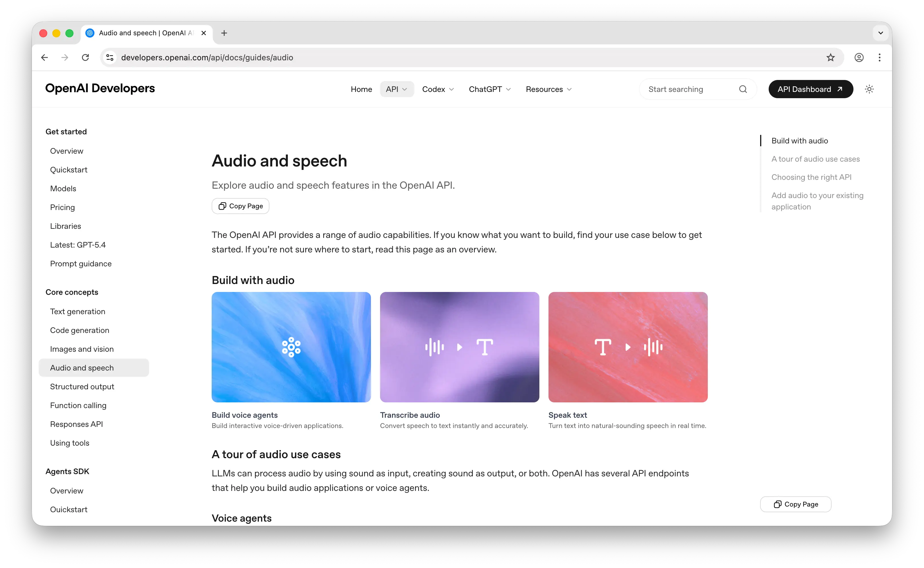Click Home in the top navigation
Image resolution: width=924 pixels, height=568 pixels.
(361, 89)
